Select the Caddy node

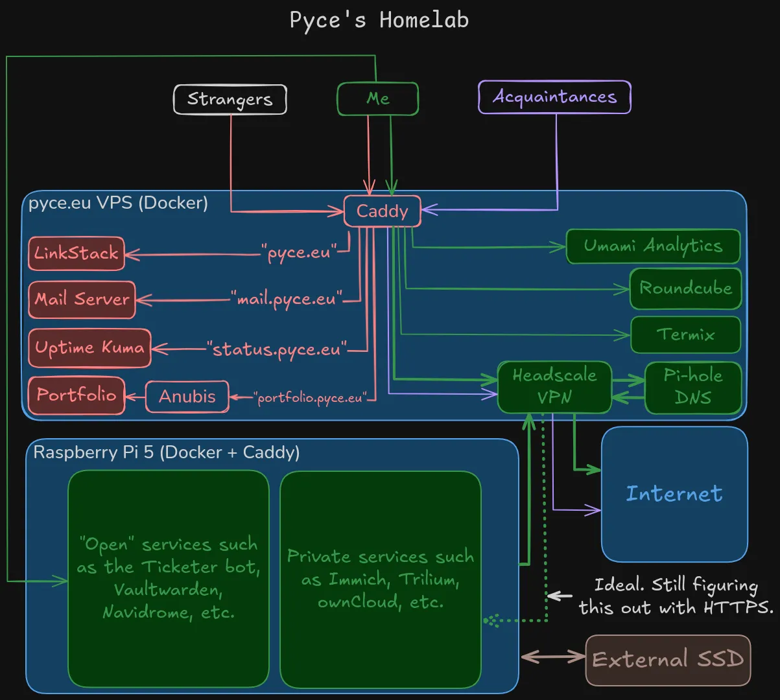(x=381, y=211)
